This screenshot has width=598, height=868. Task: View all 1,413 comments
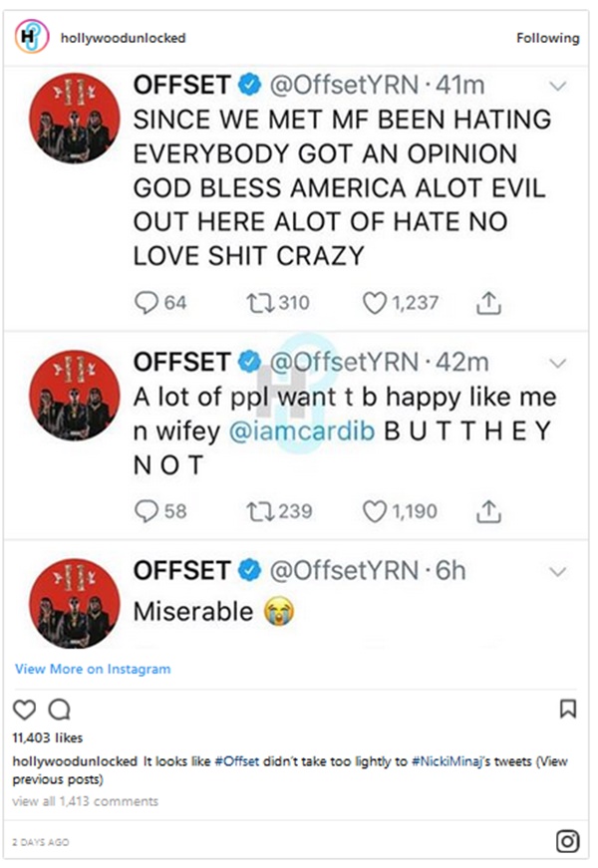pos(85,801)
